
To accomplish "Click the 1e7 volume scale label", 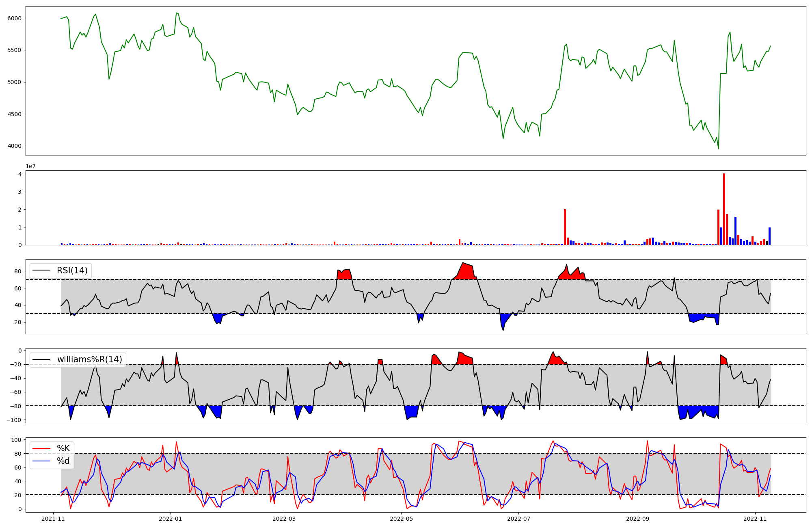I will [x=30, y=167].
